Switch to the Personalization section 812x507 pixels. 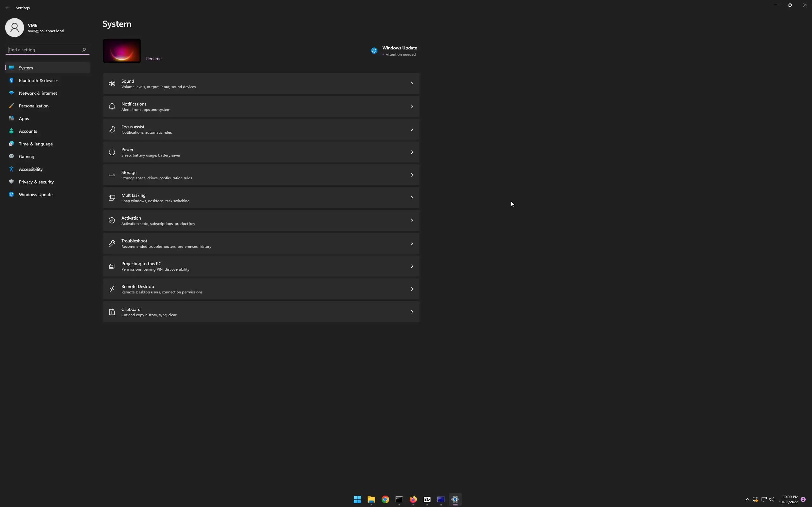point(34,106)
